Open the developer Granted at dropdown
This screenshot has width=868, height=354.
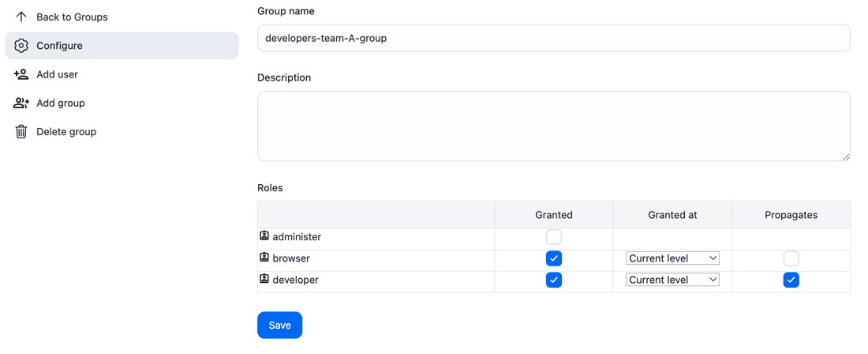tap(672, 280)
